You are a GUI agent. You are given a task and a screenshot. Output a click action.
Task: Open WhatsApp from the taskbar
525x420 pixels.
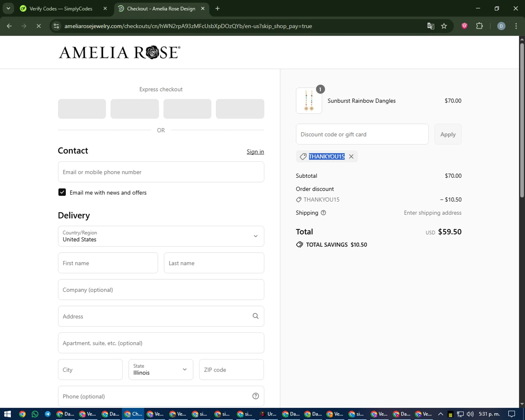[x=35, y=414]
